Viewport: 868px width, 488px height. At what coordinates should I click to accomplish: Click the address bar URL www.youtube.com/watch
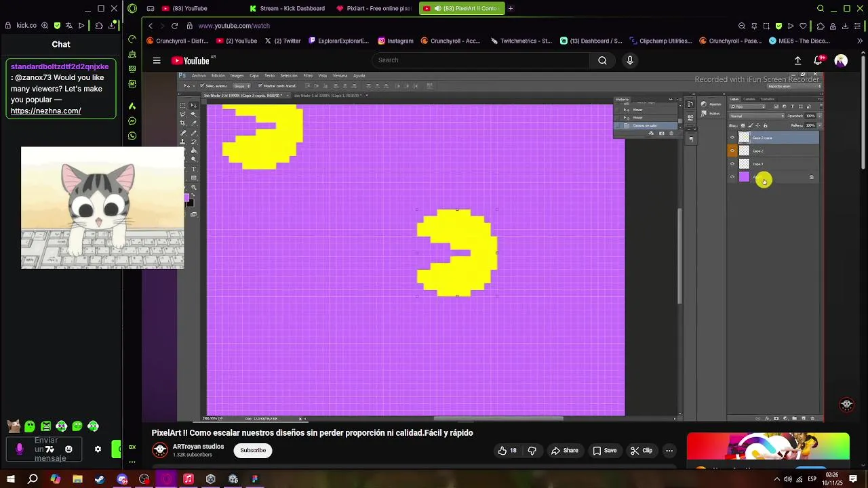(234, 26)
